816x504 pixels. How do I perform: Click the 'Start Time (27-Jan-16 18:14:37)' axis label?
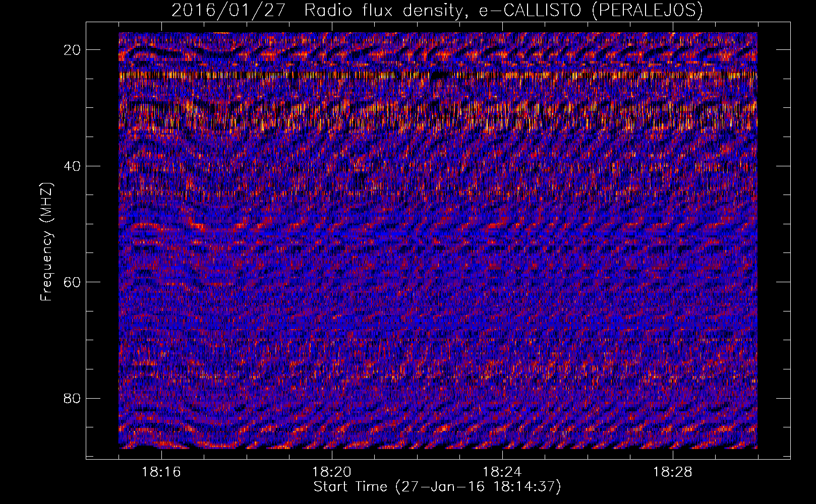(x=437, y=487)
